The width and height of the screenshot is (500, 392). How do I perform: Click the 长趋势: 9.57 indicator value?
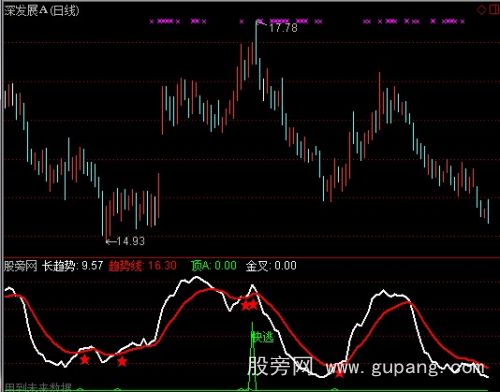[73, 266]
